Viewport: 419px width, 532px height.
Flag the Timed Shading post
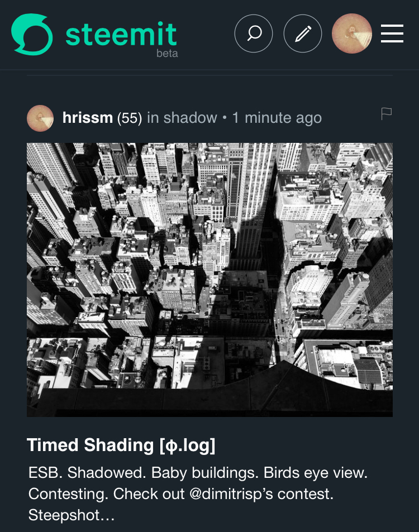(386, 114)
